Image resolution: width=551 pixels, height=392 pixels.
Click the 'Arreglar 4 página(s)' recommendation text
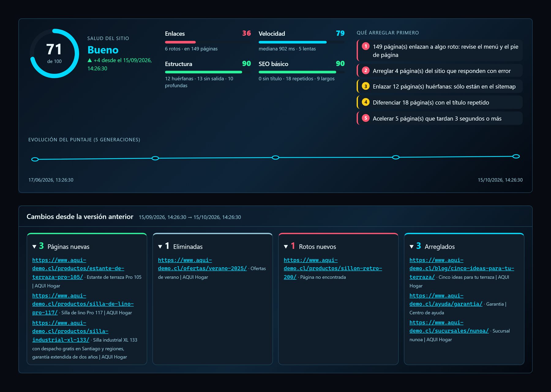(441, 71)
